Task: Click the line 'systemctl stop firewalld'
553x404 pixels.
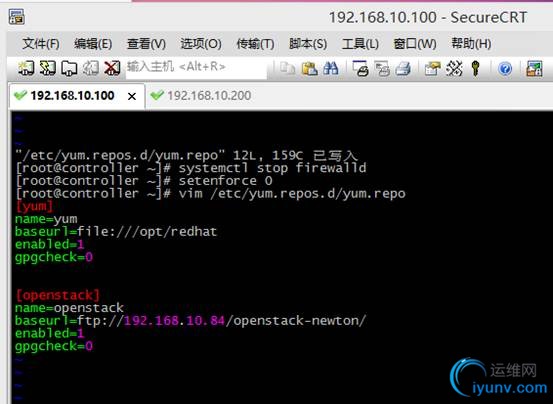Action: 272,168
